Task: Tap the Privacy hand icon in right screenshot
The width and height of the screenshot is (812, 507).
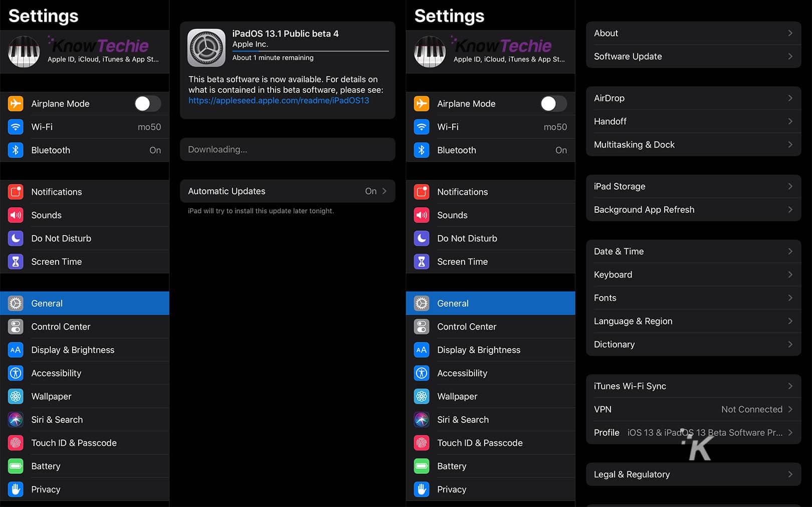Action: [x=422, y=489]
